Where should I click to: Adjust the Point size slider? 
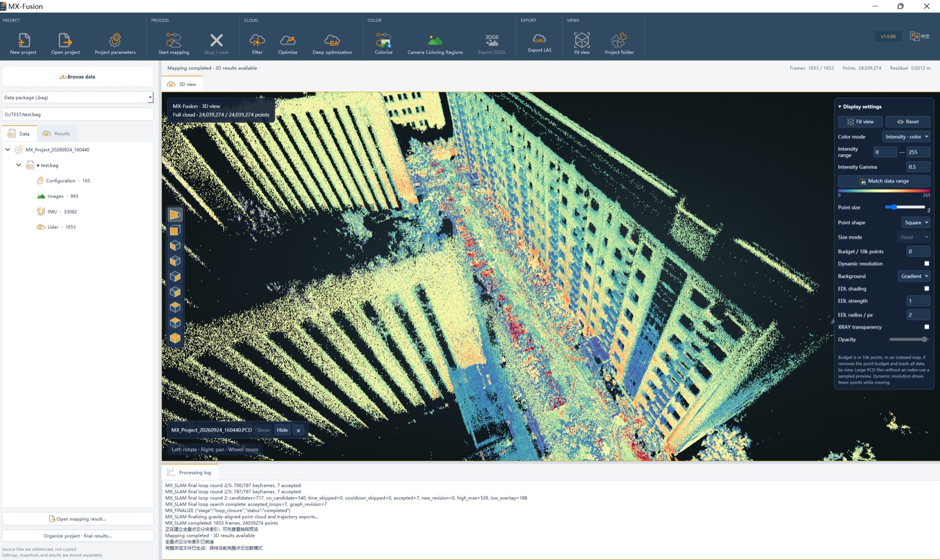[905, 207]
